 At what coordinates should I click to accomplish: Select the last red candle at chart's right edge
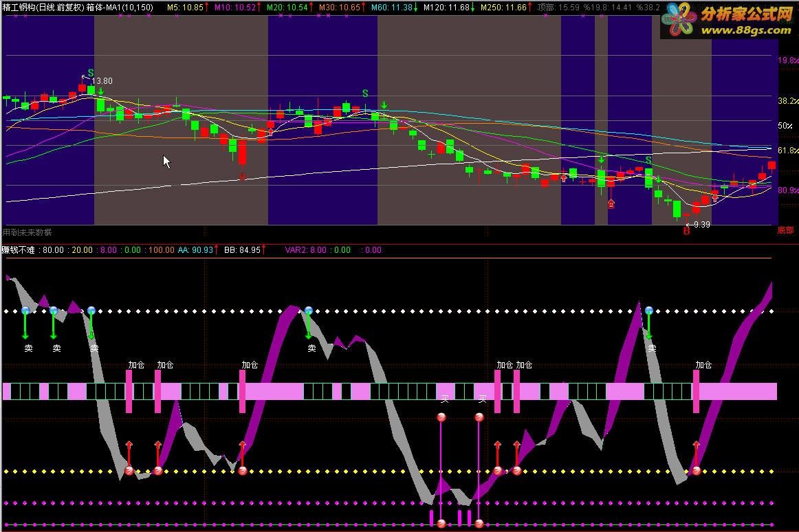pos(771,165)
